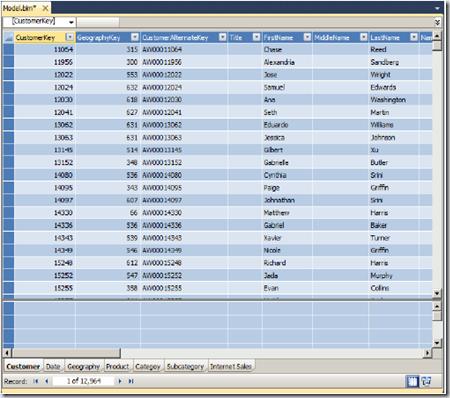Expand the formula bar with chevron
450x398 pixels.
coord(437,22)
